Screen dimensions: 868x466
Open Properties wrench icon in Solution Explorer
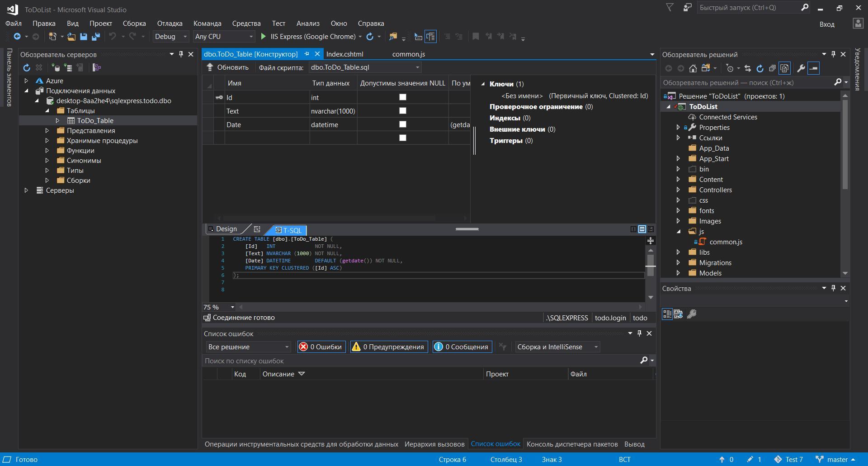point(801,68)
